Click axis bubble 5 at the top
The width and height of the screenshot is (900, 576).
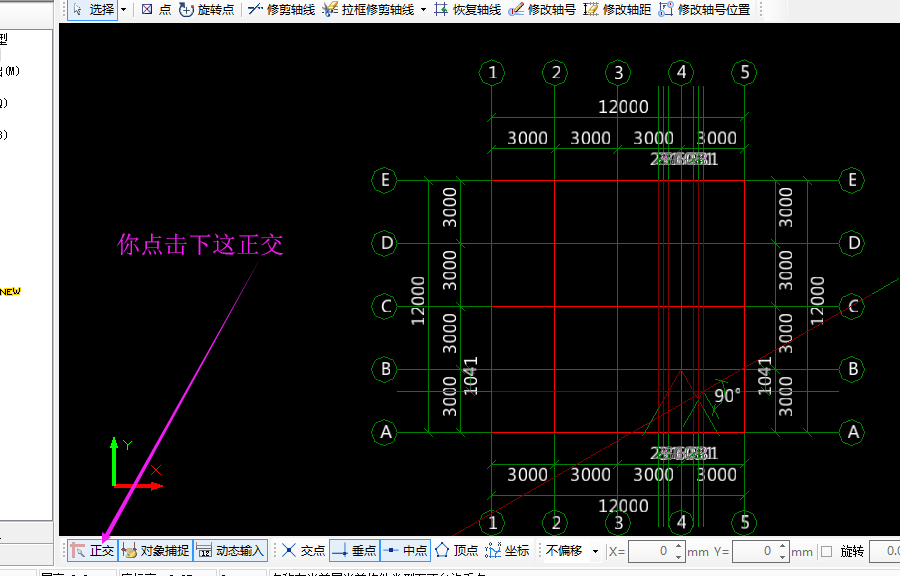(x=744, y=73)
